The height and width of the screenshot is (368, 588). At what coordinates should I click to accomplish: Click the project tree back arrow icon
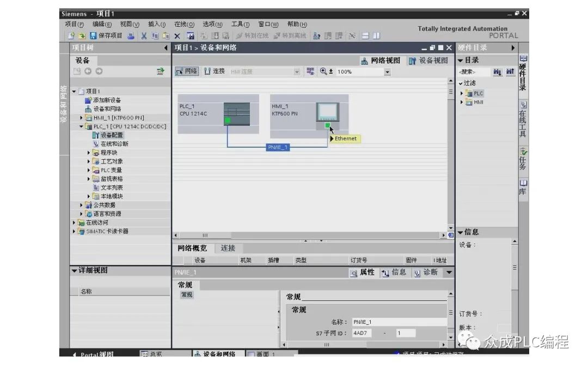(88, 71)
